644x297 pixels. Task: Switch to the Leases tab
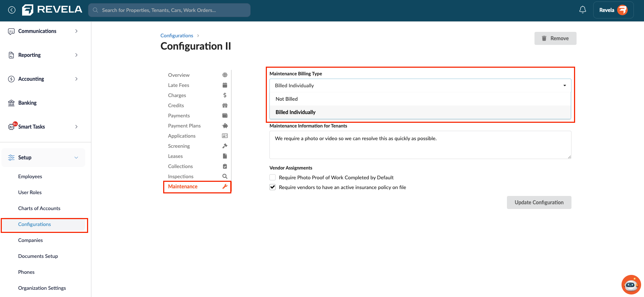(x=175, y=156)
